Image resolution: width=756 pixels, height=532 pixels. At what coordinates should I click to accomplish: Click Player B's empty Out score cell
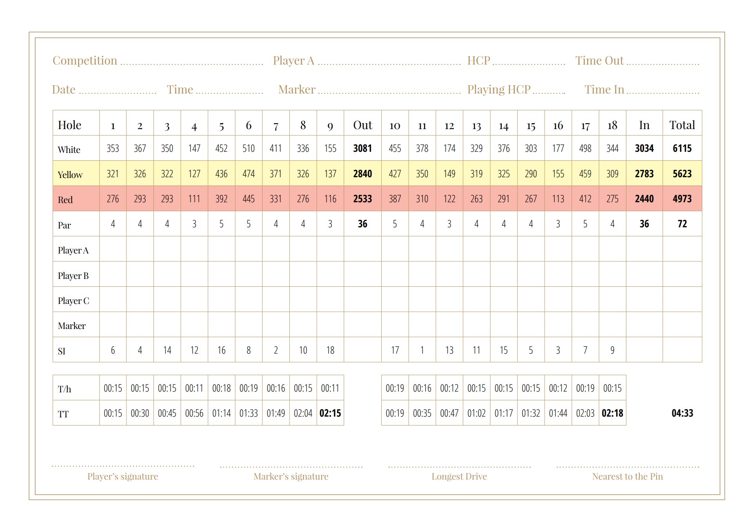[x=363, y=274]
